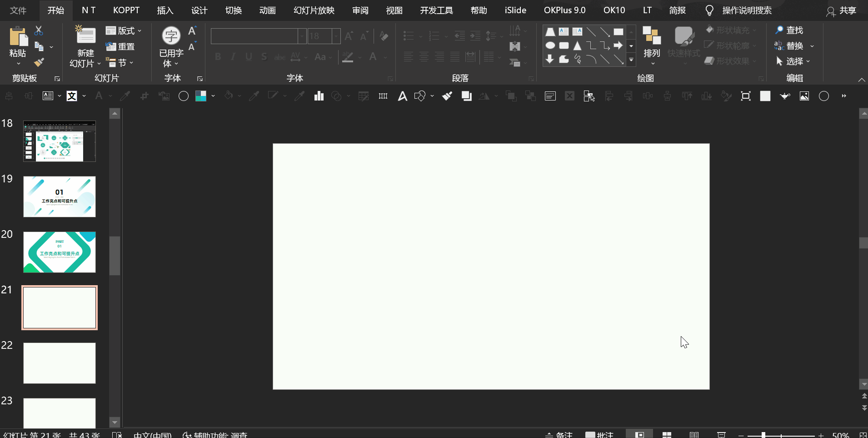The image size is (868, 438).
Task: Click the Copy icon in clipboard group
Action: 39,46
